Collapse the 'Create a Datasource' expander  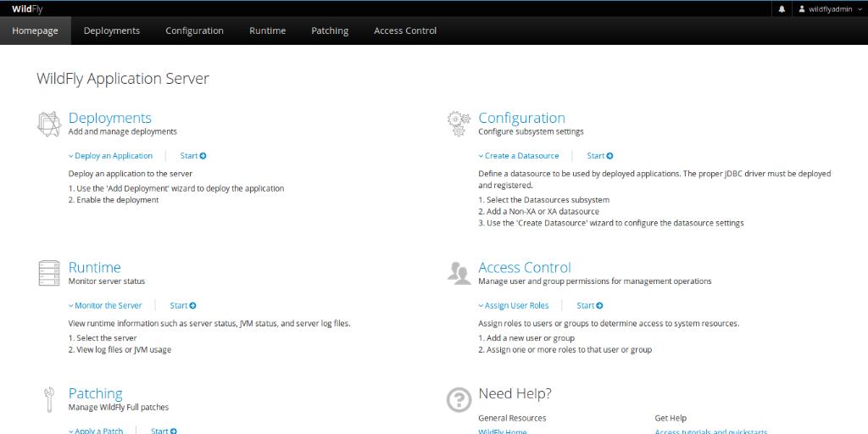click(519, 156)
